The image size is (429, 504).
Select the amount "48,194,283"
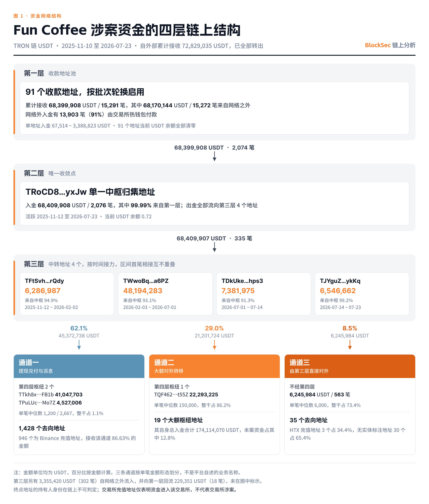[x=142, y=291]
